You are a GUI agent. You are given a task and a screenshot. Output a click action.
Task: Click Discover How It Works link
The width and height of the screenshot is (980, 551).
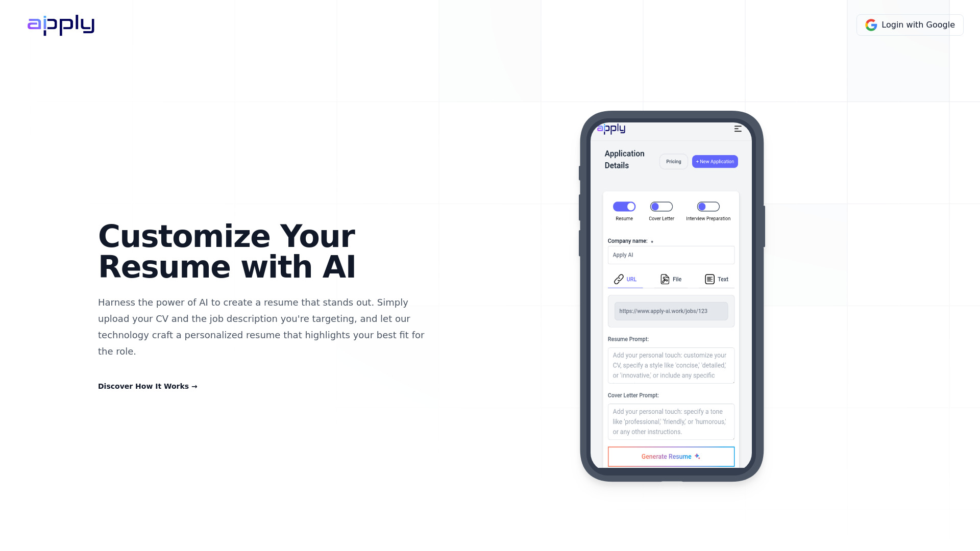148,386
